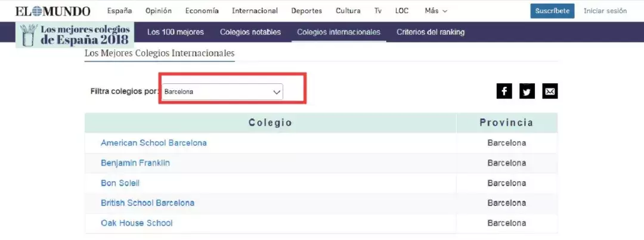This screenshot has width=644, height=240.
Task: Click Iniciar sesión
Action: click(605, 11)
